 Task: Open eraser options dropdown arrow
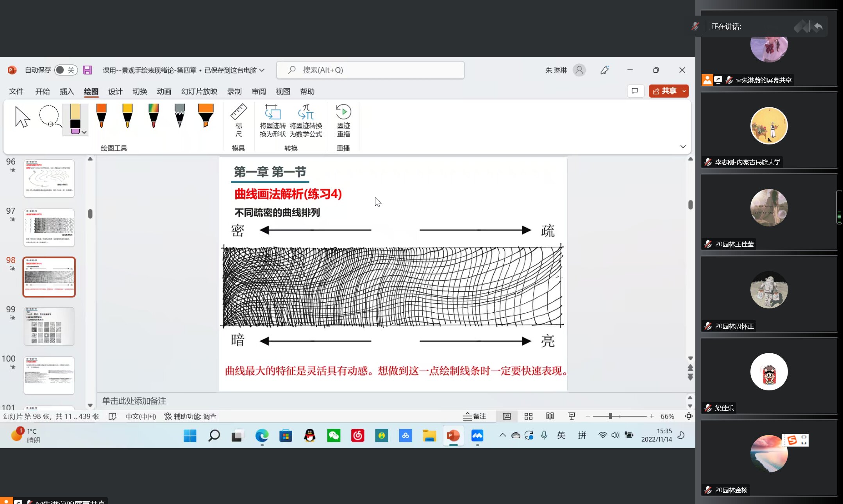coord(84,132)
